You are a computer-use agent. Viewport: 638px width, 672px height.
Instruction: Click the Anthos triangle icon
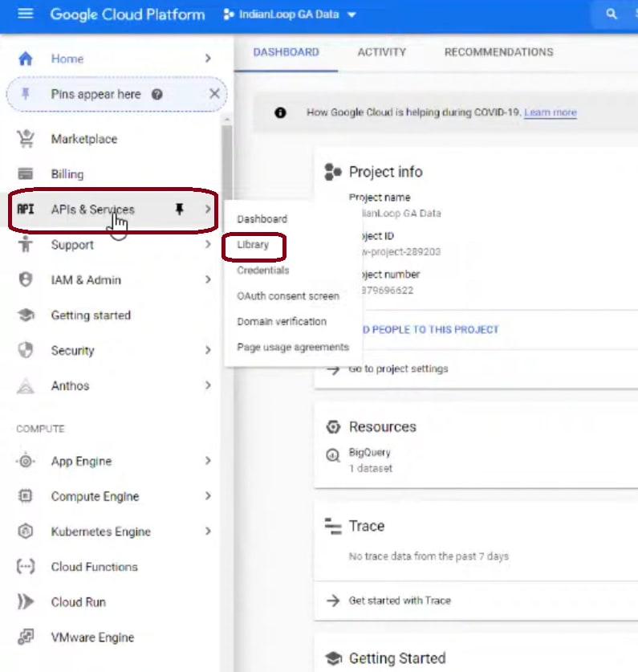coord(26,385)
